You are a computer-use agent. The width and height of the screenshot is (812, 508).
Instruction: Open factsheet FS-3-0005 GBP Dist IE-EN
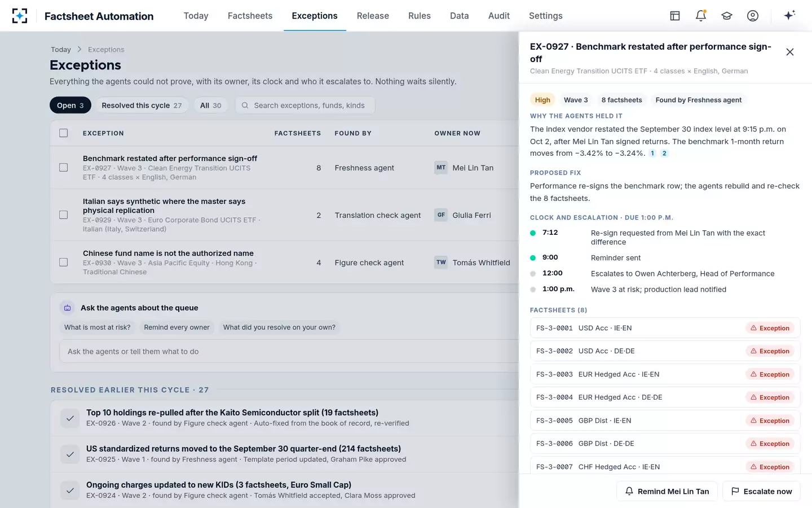click(665, 421)
